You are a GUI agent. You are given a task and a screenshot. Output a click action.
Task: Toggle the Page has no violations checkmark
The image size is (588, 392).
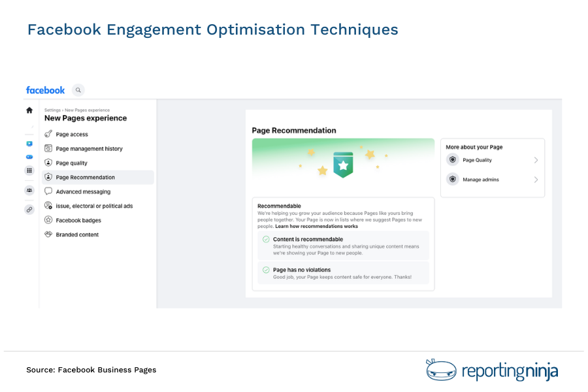coord(265,270)
